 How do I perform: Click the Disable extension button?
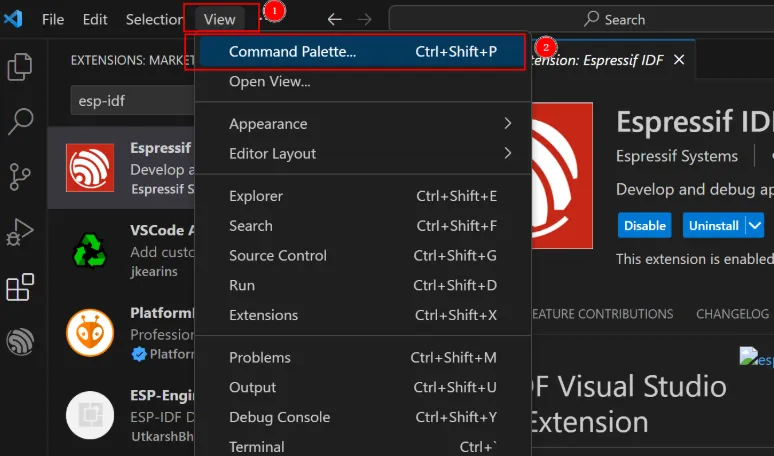tap(645, 226)
